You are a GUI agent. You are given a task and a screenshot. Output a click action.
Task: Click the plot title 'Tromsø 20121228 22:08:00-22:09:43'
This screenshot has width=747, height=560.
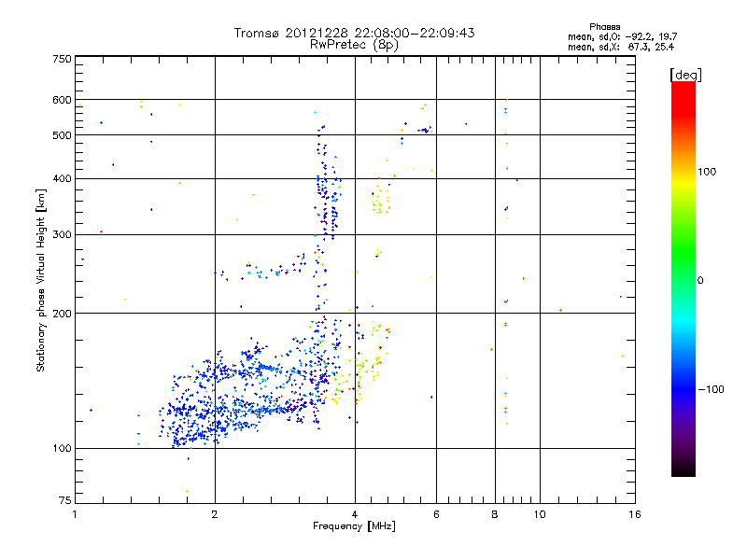coord(354,33)
